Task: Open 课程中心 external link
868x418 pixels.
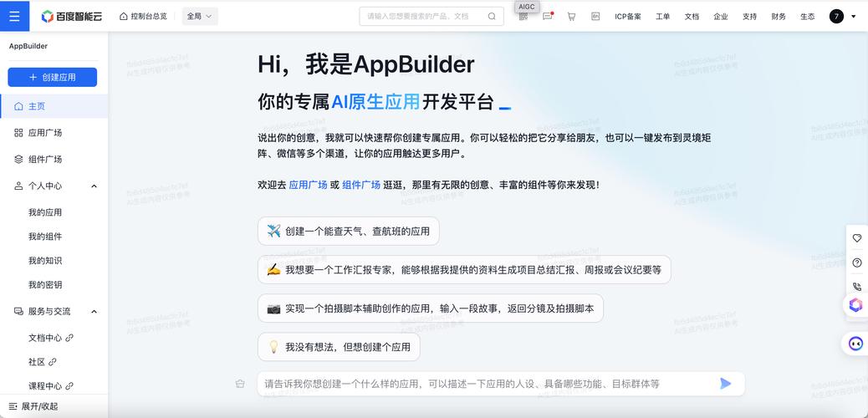Action: tap(51, 386)
